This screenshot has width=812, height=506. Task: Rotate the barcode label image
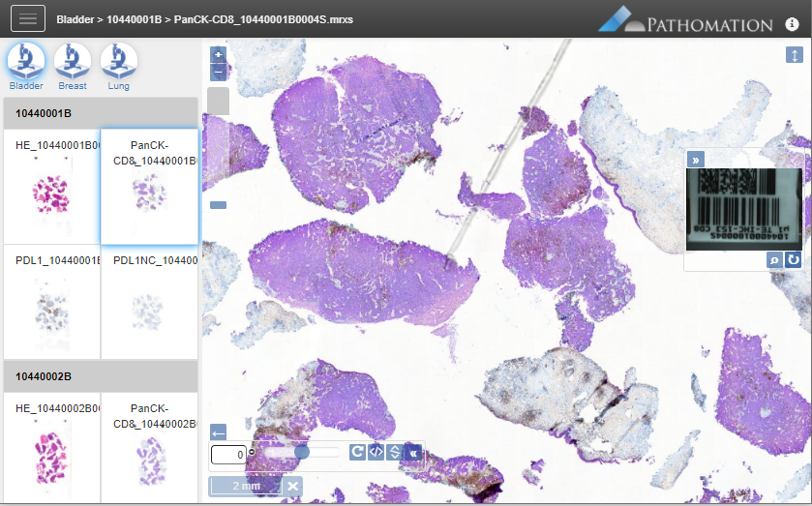[793, 260]
